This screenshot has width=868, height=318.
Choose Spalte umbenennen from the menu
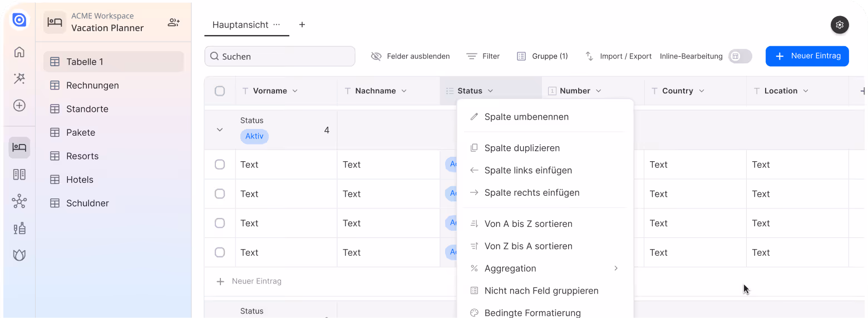[x=545, y=117]
